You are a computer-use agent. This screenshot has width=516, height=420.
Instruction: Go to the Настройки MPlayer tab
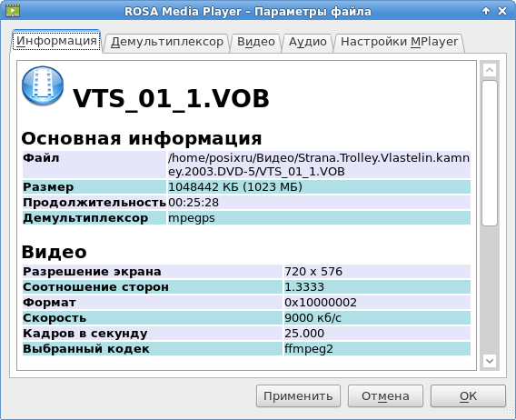click(x=399, y=42)
